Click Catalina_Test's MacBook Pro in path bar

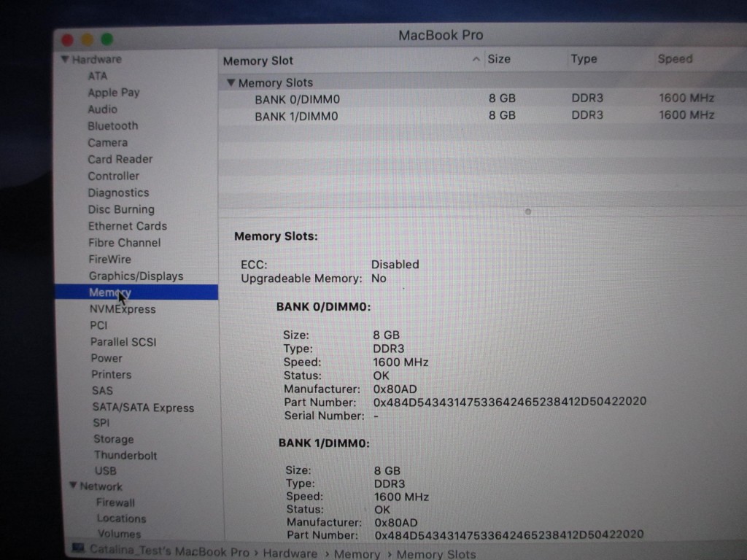[x=169, y=551]
